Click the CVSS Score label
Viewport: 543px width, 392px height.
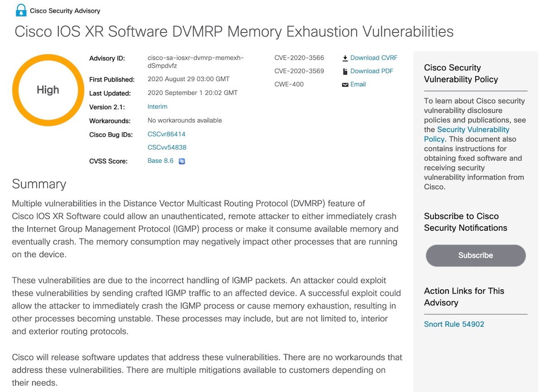coord(108,161)
